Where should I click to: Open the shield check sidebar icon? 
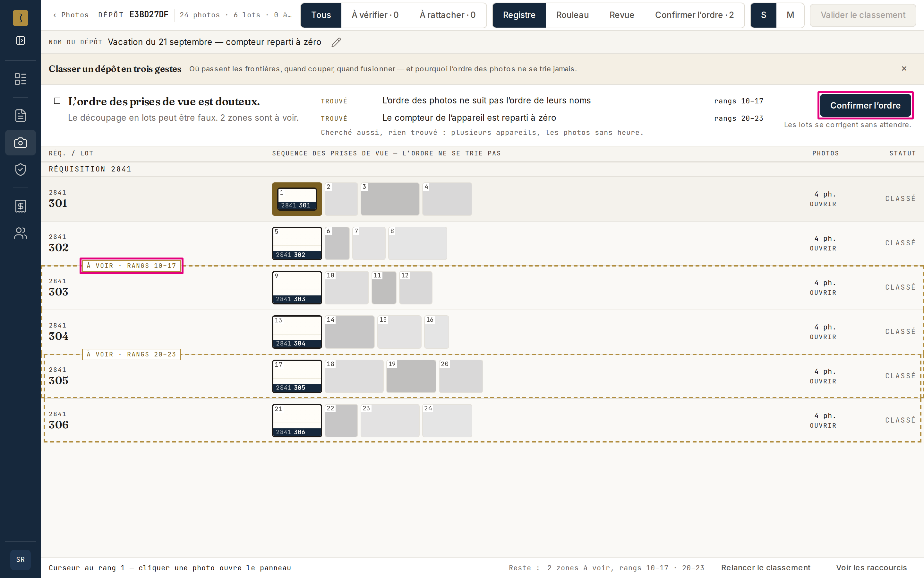click(x=21, y=169)
